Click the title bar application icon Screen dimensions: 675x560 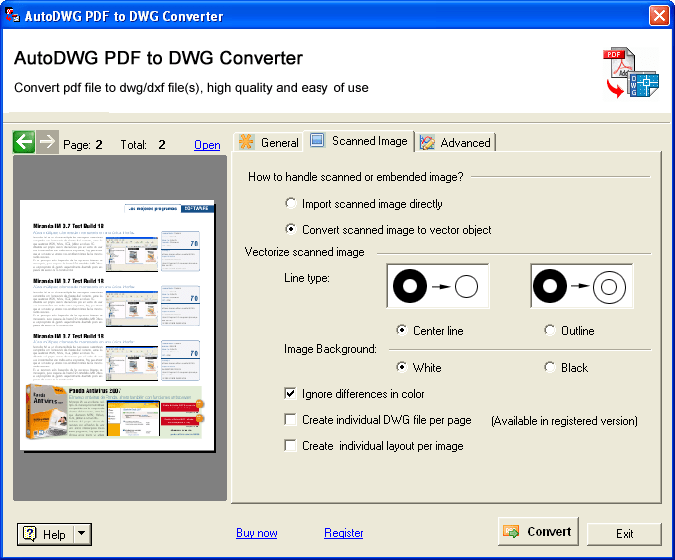point(13,16)
